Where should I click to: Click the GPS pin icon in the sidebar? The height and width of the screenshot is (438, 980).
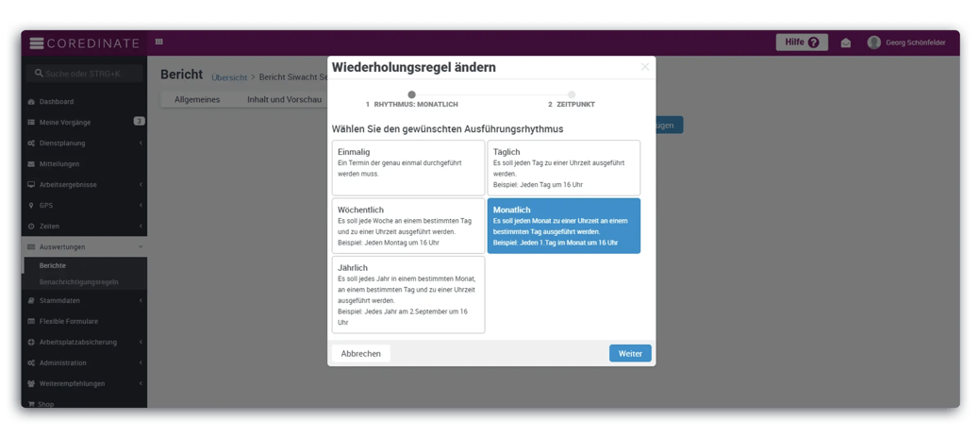pyautogui.click(x=31, y=206)
